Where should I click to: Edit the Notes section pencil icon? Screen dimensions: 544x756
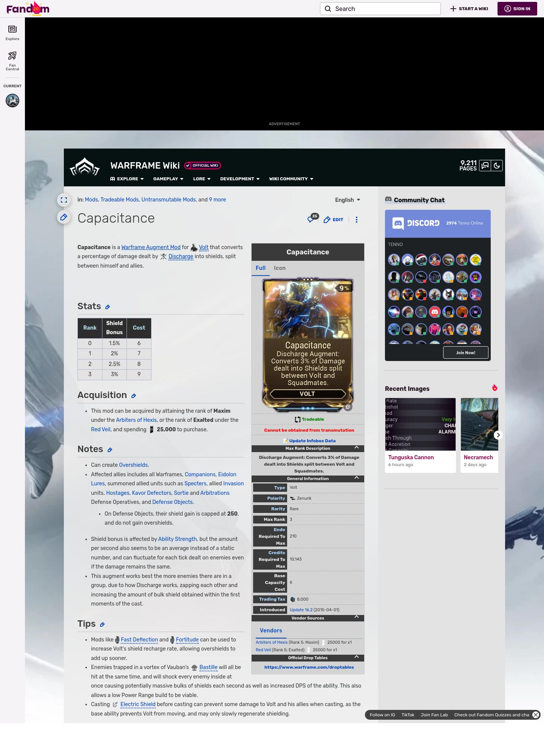[110, 450]
